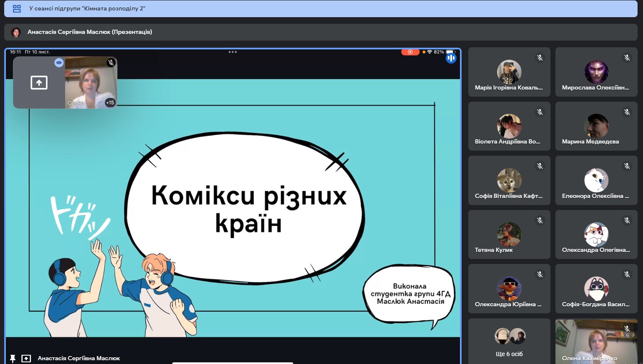Click the battery icon in the shared status bar
This screenshot has height=364, width=643.
451,51
